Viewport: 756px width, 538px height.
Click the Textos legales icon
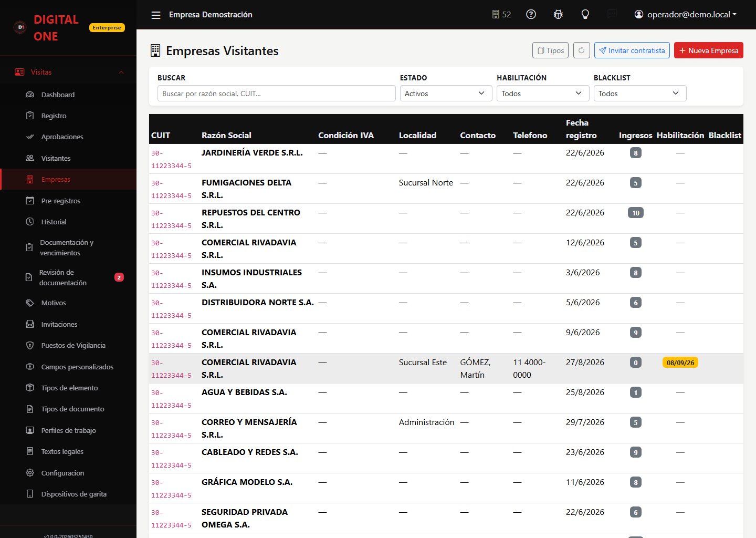point(30,451)
